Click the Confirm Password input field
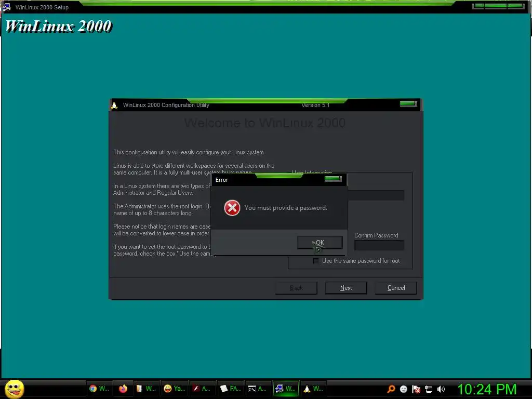Image resolution: width=532 pixels, height=399 pixels. tap(379, 245)
